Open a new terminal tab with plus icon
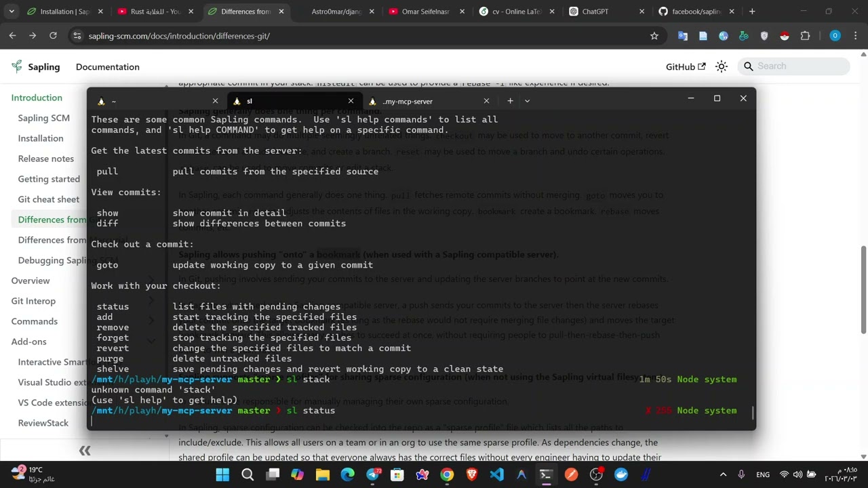868x488 pixels. pyautogui.click(x=510, y=101)
